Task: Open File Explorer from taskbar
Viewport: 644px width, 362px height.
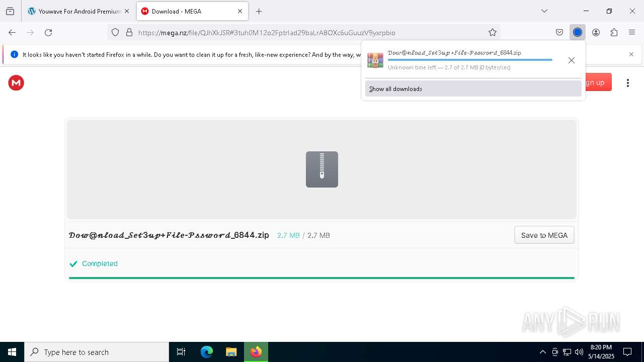Action: [231, 352]
